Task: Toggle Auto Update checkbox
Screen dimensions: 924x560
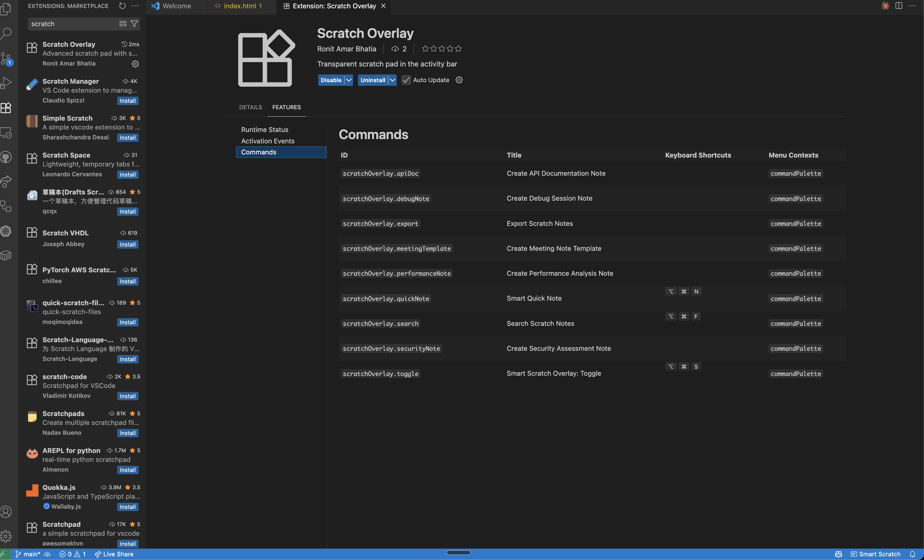Action: tap(406, 80)
